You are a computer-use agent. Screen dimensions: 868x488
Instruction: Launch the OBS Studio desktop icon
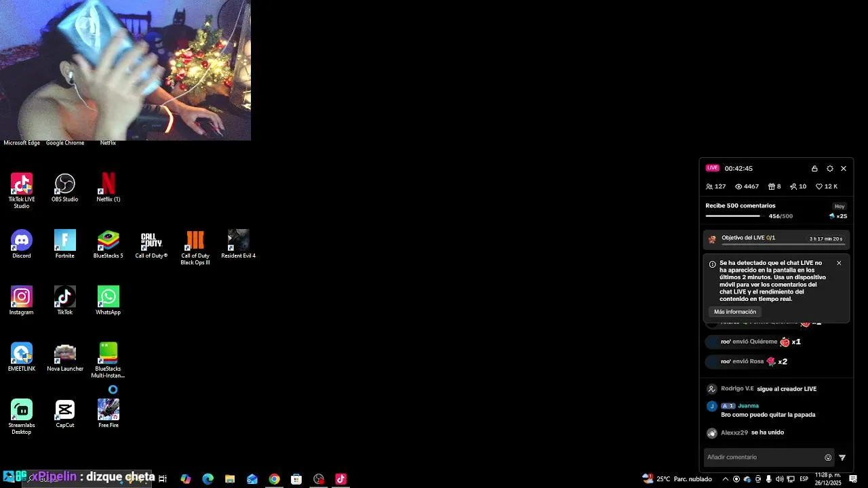coord(65,188)
